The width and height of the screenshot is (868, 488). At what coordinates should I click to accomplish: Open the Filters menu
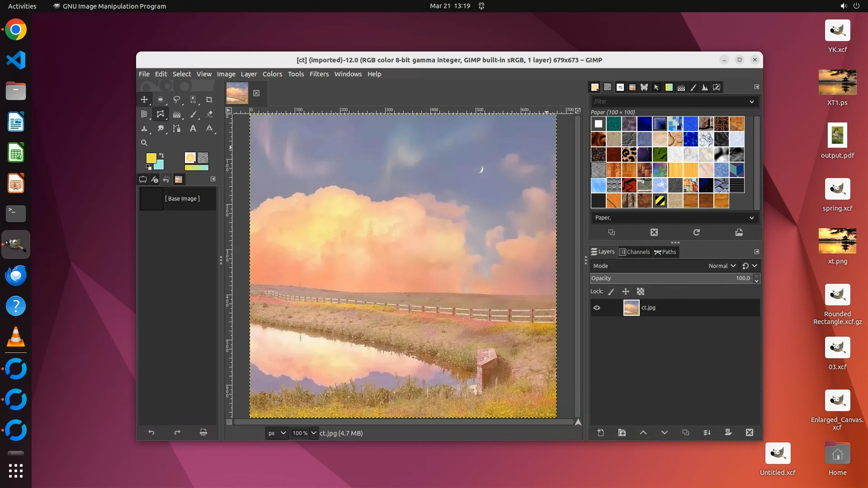319,74
